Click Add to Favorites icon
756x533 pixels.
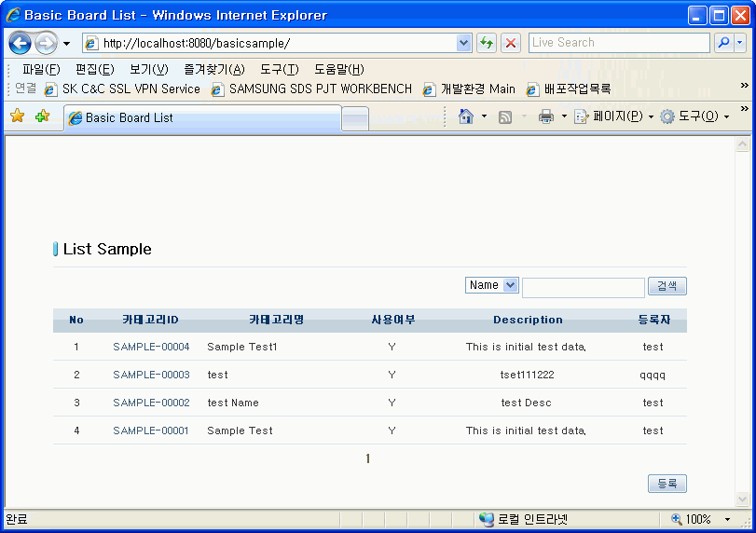[42, 116]
